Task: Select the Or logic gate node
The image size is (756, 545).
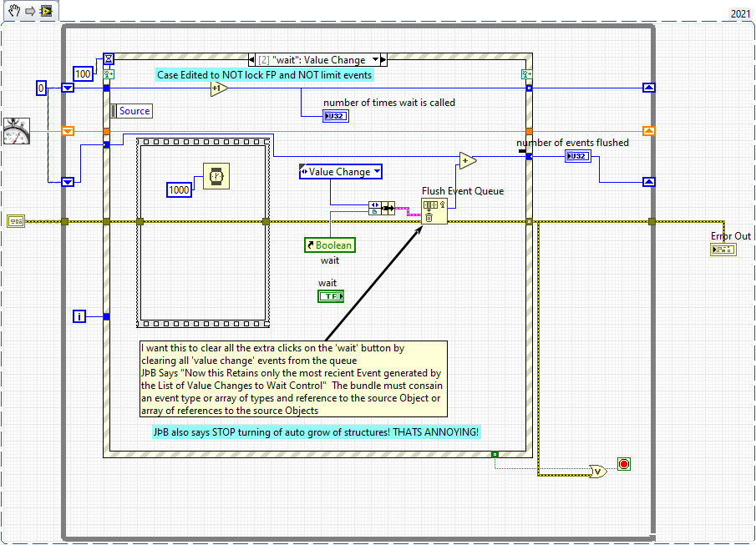Action: tap(598, 472)
